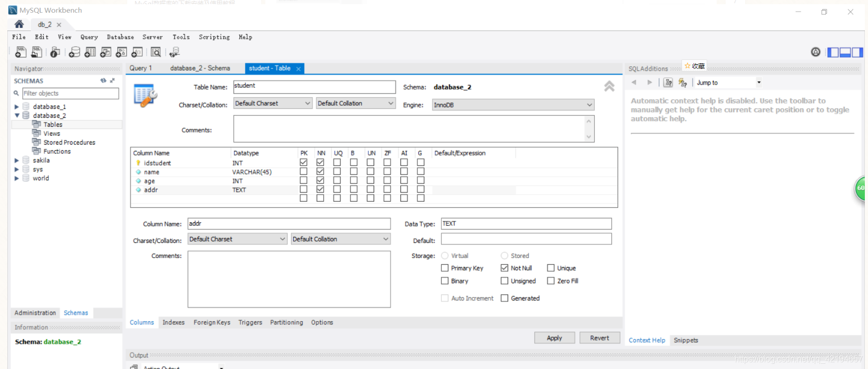The image size is (868, 369).
Task: Get help for caret position icon
Action: pyautogui.click(x=668, y=83)
